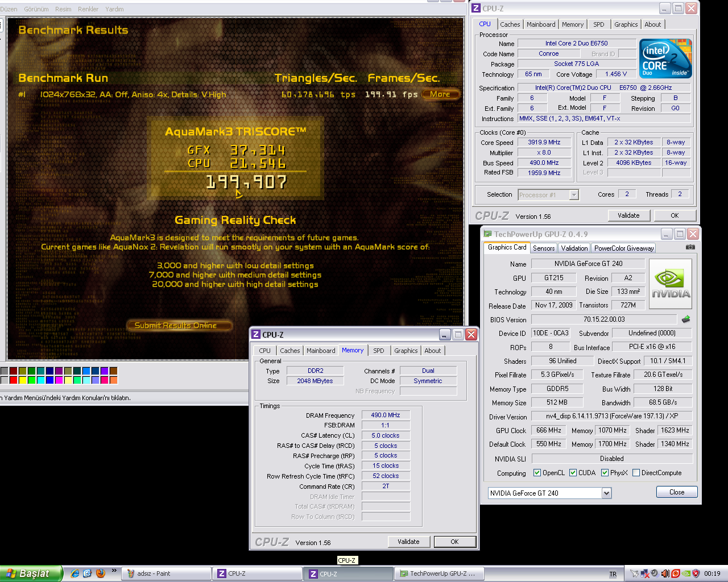728x582 pixels.
Task: Pick the magenta color swatch
Action: pos(59,380)
